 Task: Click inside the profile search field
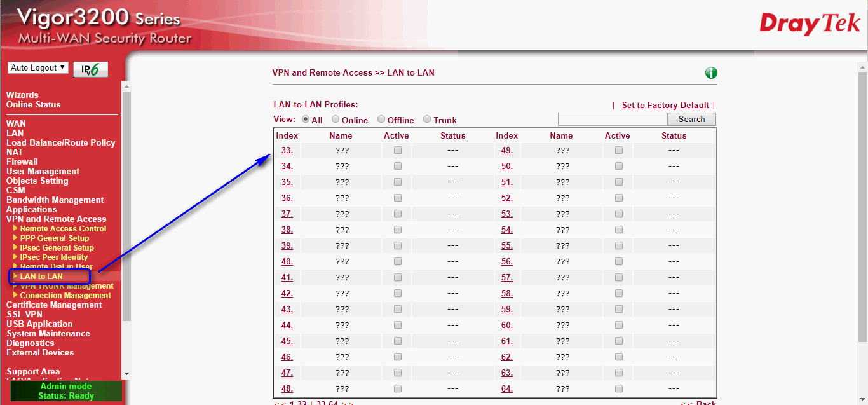pyautogui.click(x=613, y=119)
